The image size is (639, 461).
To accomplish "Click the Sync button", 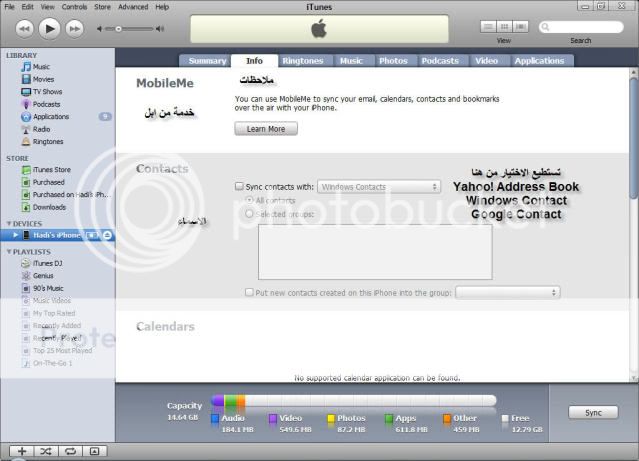I will coord(593,412).
